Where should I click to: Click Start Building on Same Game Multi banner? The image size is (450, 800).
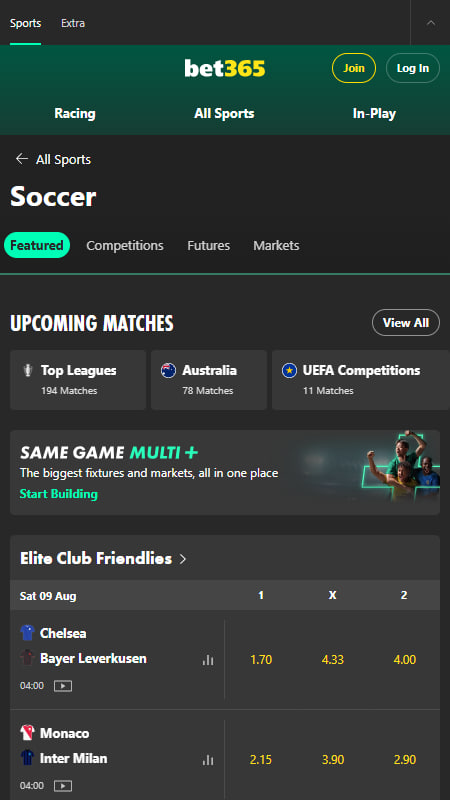click(59, 494)
